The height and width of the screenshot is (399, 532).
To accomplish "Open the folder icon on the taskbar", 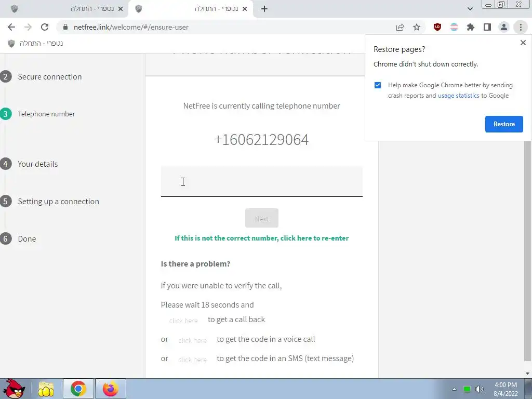I will click(x=46, y=389).
